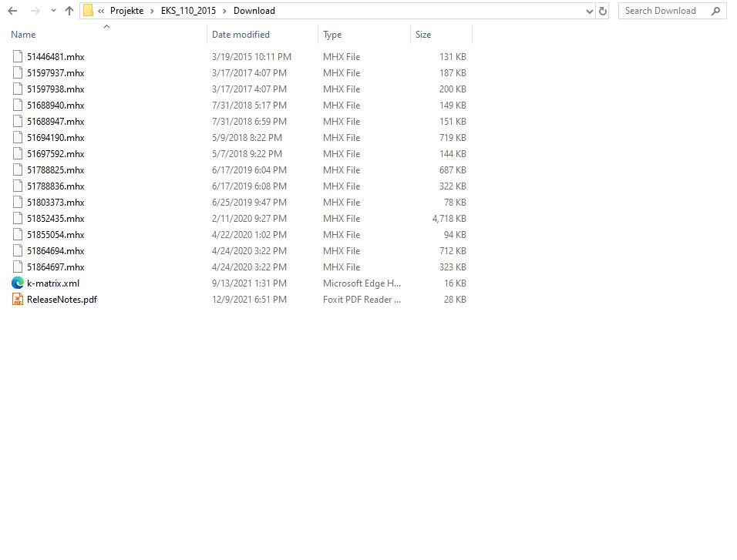Click date 12/9/2021 6:51 PM

point(249,300)
